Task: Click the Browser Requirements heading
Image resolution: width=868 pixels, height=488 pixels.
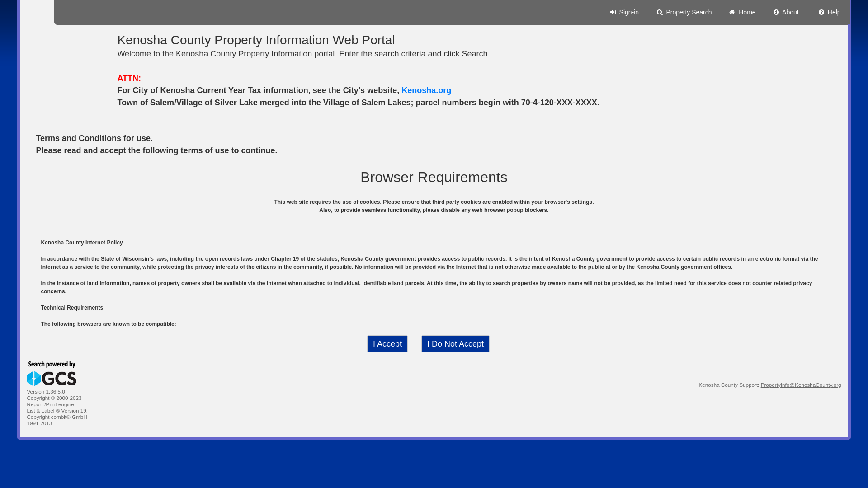Action: [x=434, y=177]
